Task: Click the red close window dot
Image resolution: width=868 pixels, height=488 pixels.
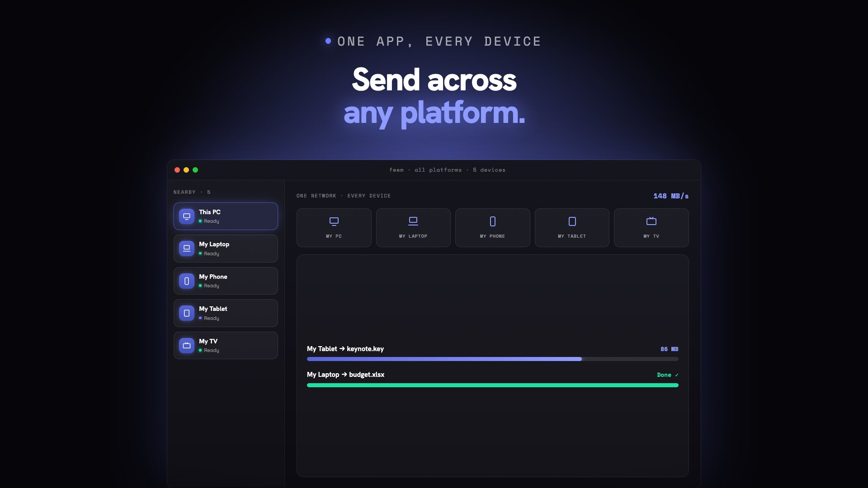Action: [177, 170]
